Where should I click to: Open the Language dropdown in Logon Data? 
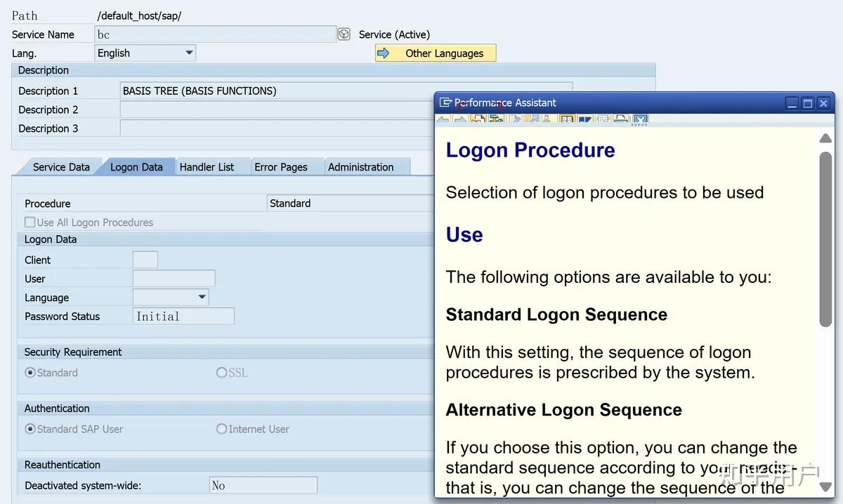202,297
